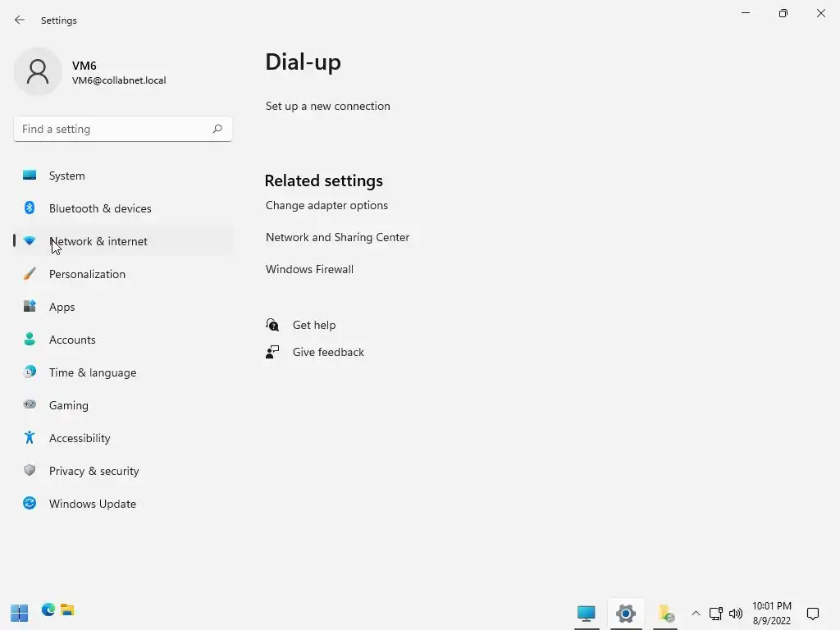The image size is (840, 630).
Task: Open the Apps settings category
Action: [x=123, y=307]
